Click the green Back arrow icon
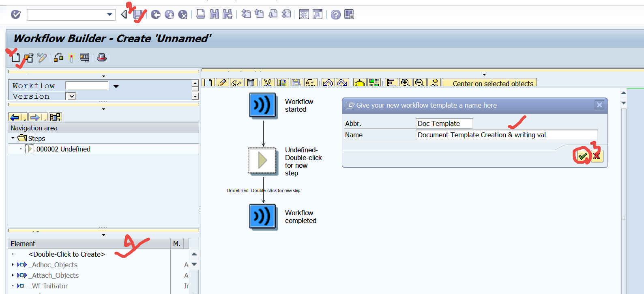644x294 pixels. tap(156, 15)
